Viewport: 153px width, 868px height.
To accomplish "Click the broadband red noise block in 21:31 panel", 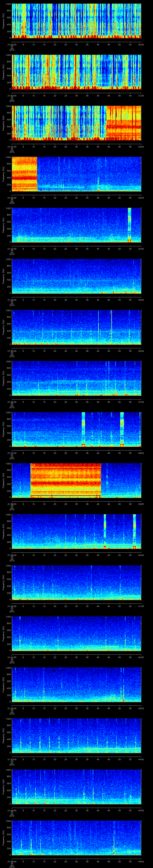I will [x=124, y=123].
